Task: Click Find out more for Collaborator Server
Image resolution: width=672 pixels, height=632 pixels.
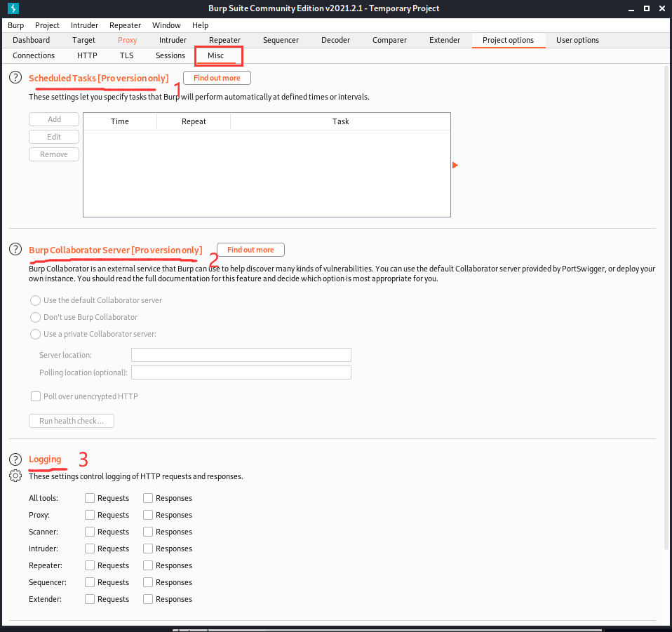Action: tap(250, 250)
